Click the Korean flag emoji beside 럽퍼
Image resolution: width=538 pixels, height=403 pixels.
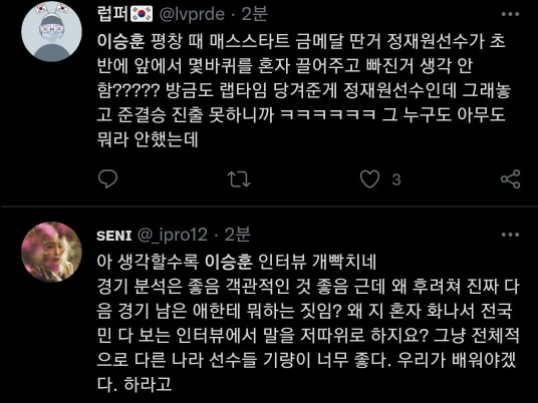(142, 14)
